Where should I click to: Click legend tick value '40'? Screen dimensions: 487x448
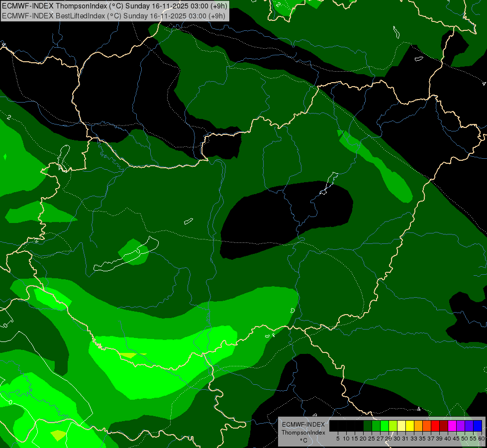coord(448,439)
